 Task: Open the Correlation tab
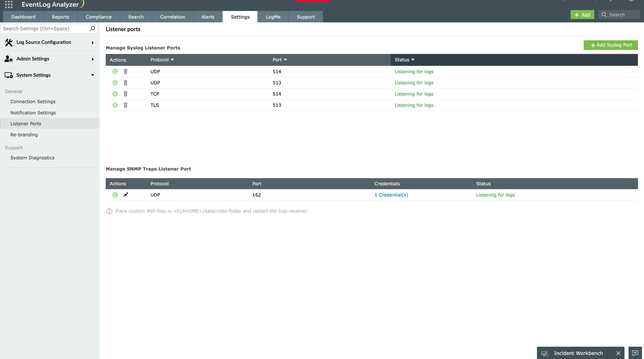172,17
